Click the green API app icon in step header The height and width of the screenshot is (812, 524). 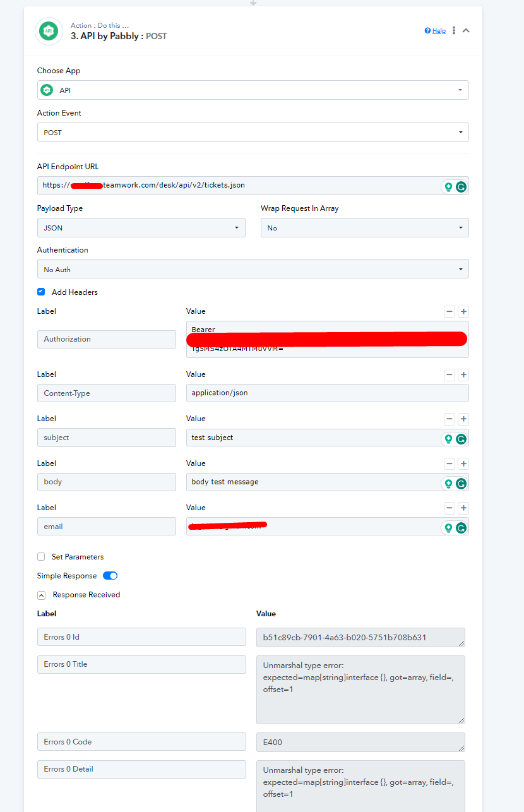tap(49, 31)
